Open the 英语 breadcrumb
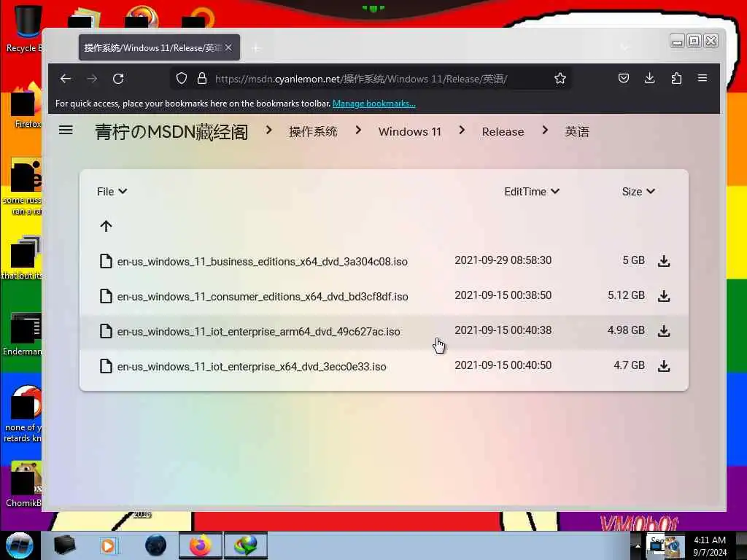This screenshot has width=747, height=560. [577, 132]
